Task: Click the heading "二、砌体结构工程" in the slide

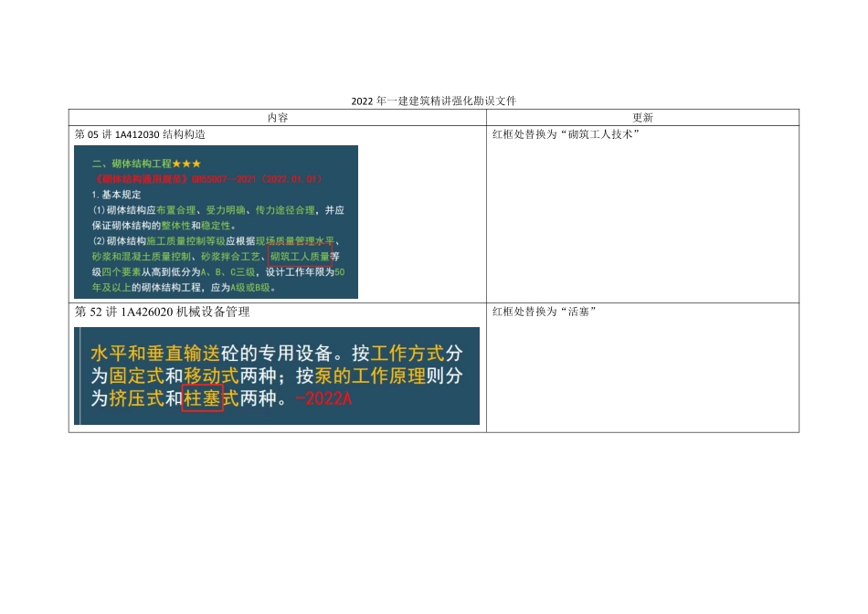Action: point(132,163)
